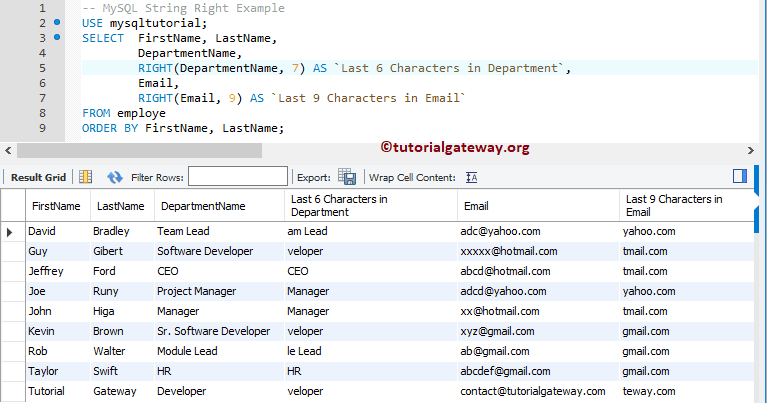Click the 'ORDER BY FirstName, LastName;' line
This screenshot has height=403, width=767.
tap(183, 129)
